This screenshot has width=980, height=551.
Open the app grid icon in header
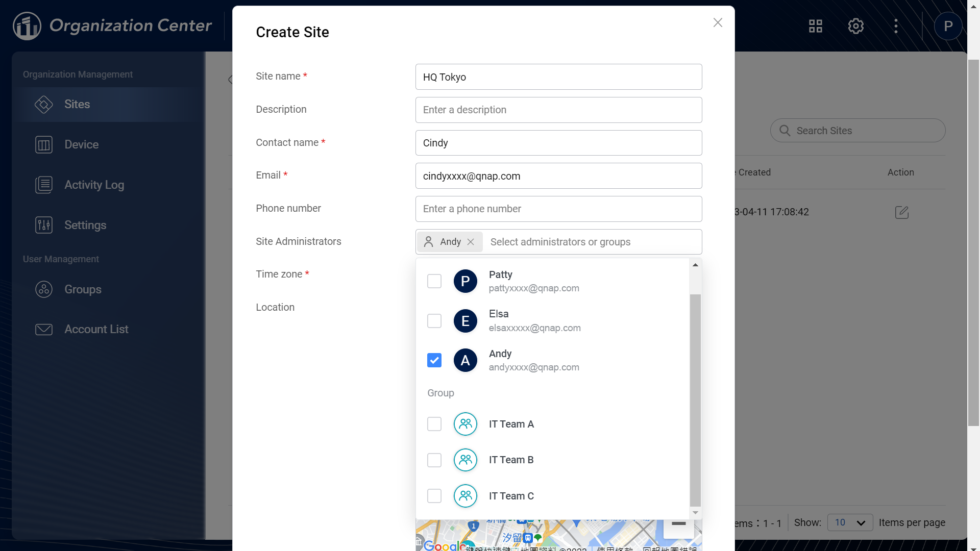815,26
